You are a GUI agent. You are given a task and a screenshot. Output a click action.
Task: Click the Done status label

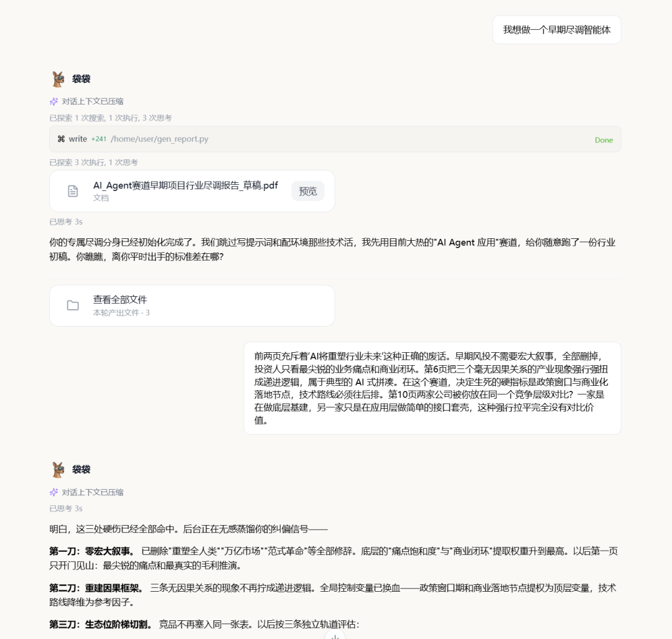(604, 140)
